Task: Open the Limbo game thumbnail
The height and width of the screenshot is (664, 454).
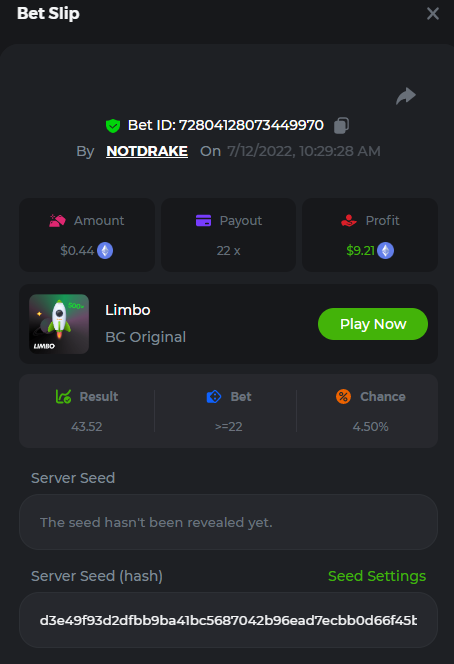Action: (x=59, y=324)
